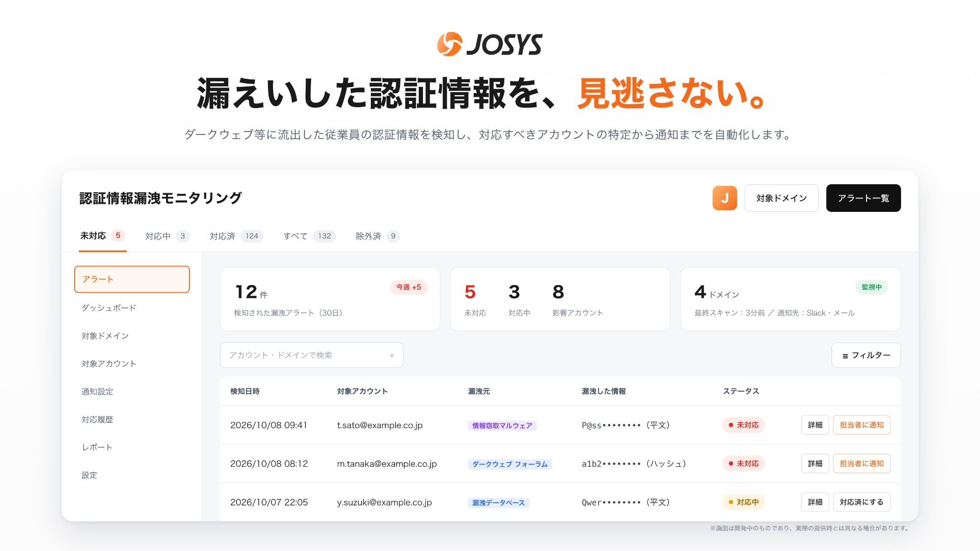The height and width of the screenshot is (551, 980).
Task: Click 詳細 for t.sato@example.co.jp row
Action: coord(815,425)
